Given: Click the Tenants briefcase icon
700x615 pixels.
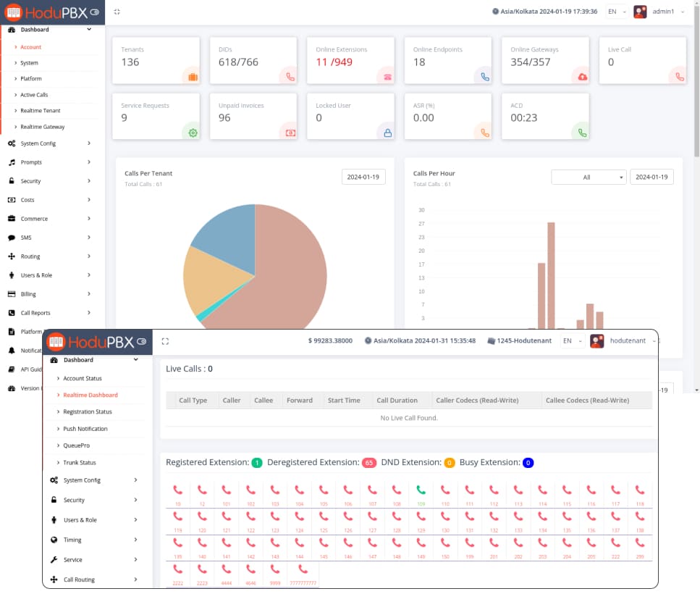Looking at the screenshot, I should pos(193,77).
